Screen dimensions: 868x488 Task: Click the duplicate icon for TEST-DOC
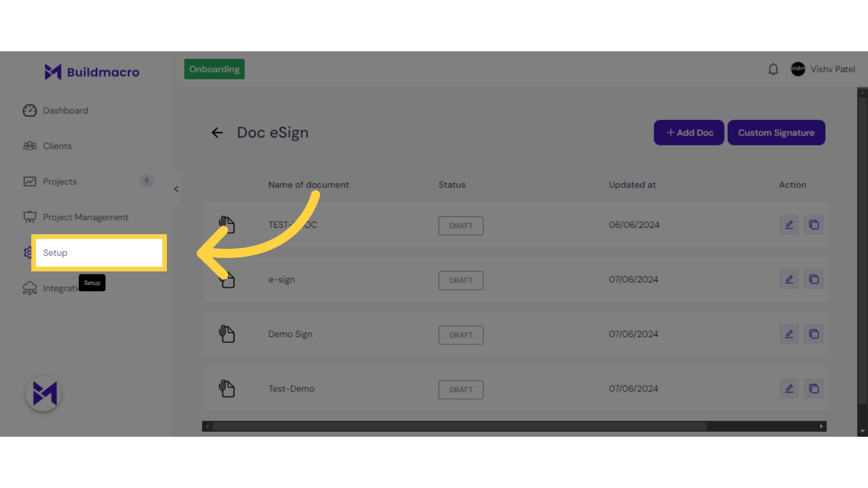[x=814, y=225]
